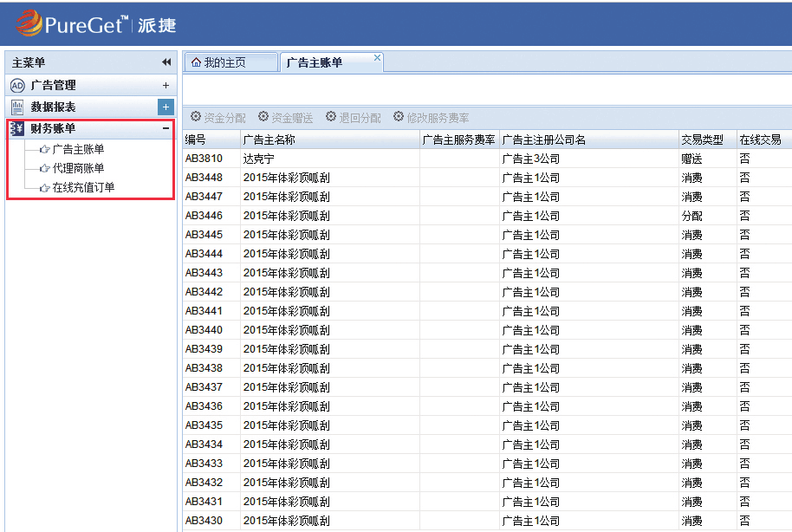Select the row numbered AB3434
Image resolution: width=792 pixels, height=532 pixels.
click(x=488, y=444)
